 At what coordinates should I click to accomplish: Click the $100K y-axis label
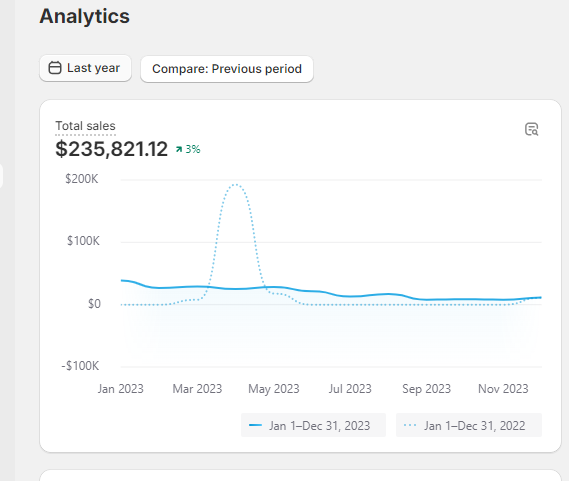click(83, 241)
